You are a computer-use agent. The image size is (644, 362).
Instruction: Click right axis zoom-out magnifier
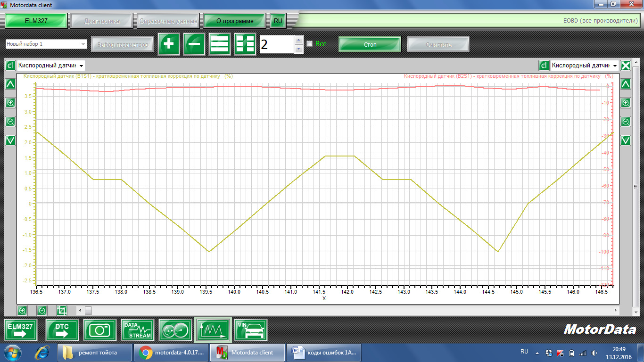tap(626, 122)
